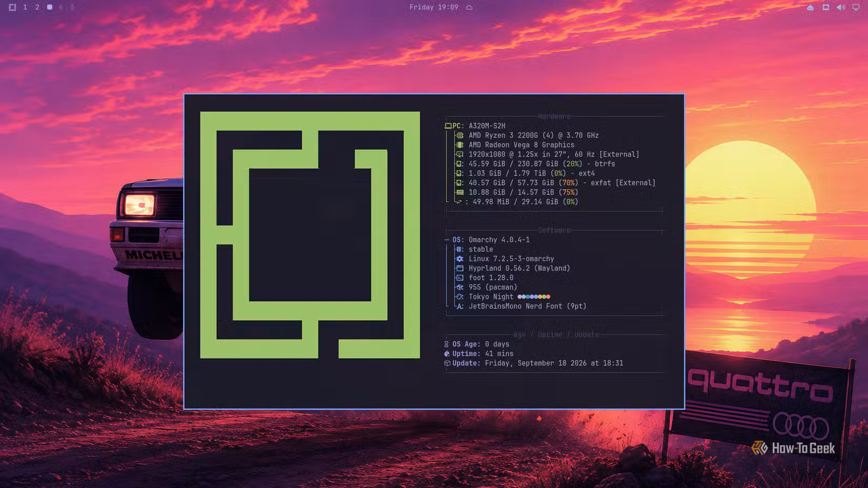
Task: Click the hourglass icon beside OS Age
Action: [447, 344]
